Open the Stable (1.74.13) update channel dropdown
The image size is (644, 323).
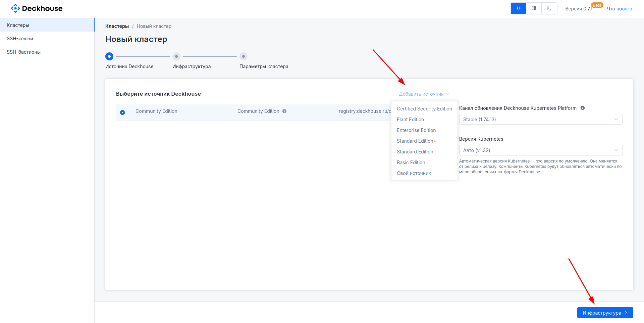point(541,119)
